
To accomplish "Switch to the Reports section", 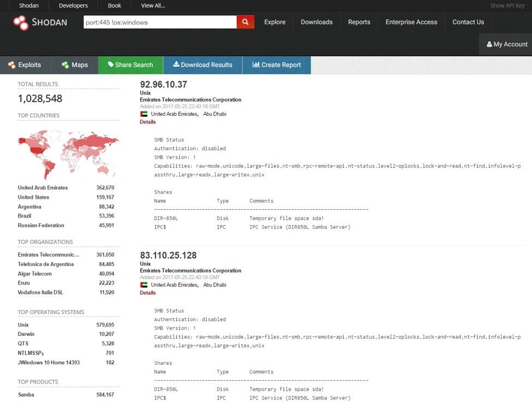I will click(359, 22).
